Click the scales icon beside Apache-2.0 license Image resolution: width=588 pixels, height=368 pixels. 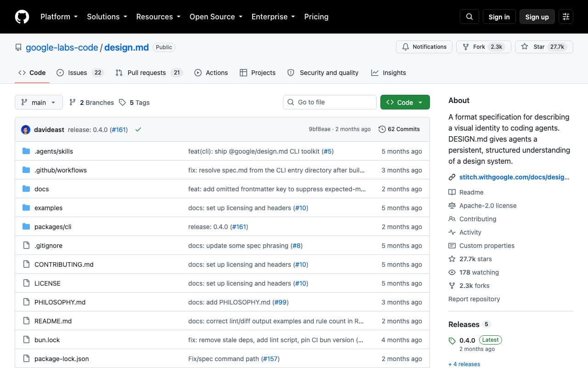[x=452, y=206]
